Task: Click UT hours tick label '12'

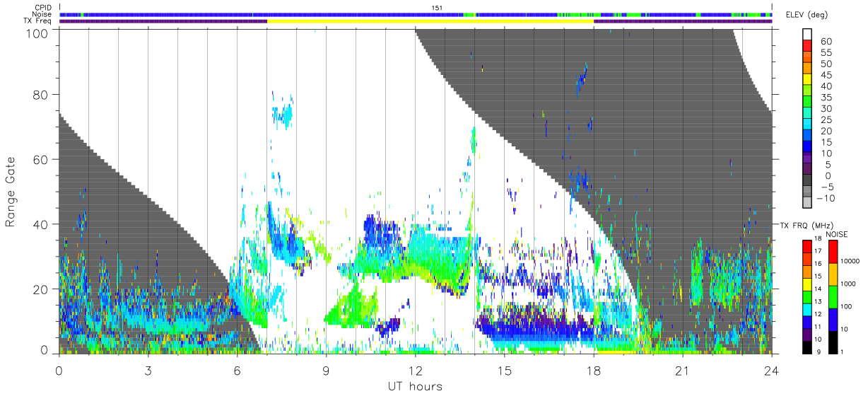Action: click(415, 370)
